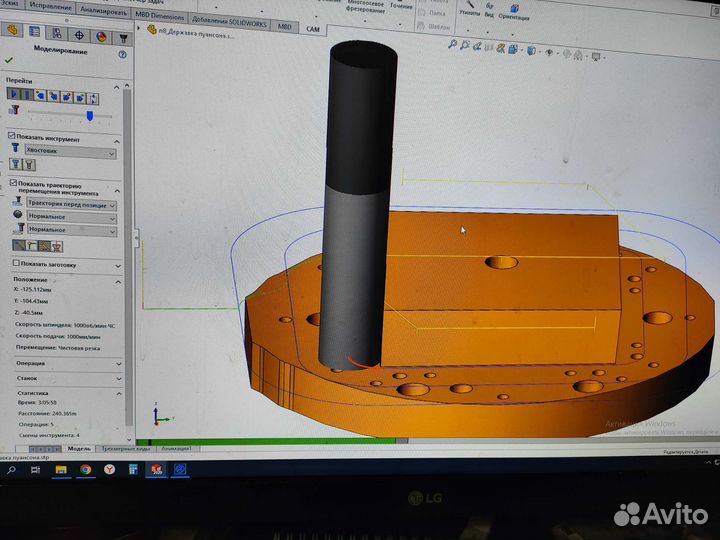Toggle 'Показать траекторию перемещения инструмента' checkbox
The height and width of the screenshot is (540, 720).
(x=12, y=183)
